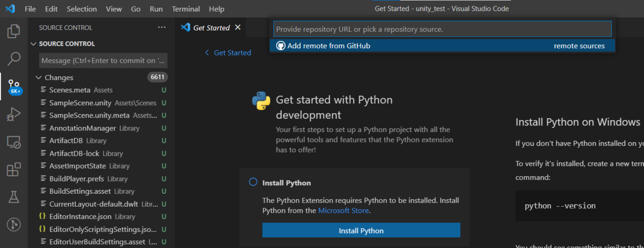Select SampleScene.unity.meta in Changes list

pyautogui.click(x=102, y=115)
